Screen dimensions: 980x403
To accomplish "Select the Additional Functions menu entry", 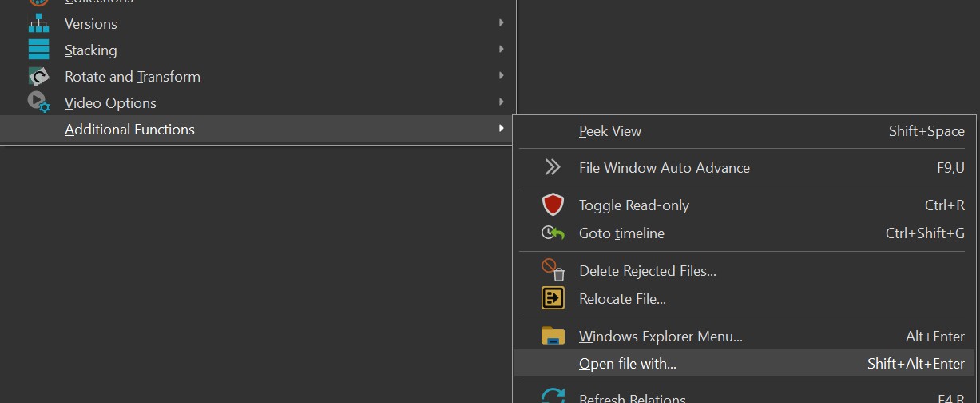I will click(258, 129).
